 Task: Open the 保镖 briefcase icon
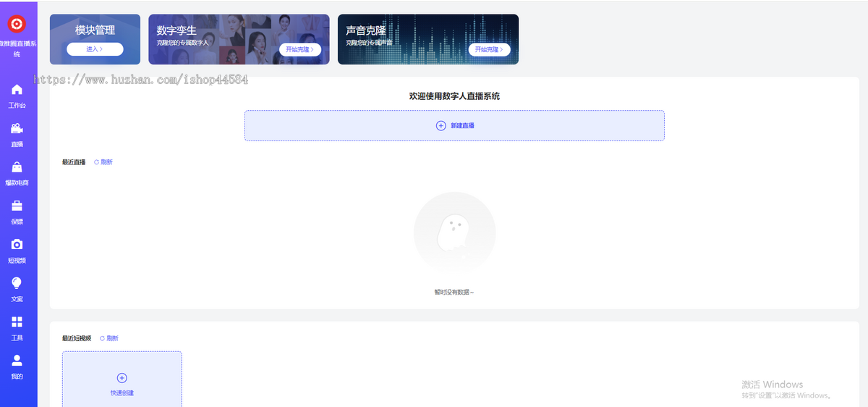pos(17,206)
